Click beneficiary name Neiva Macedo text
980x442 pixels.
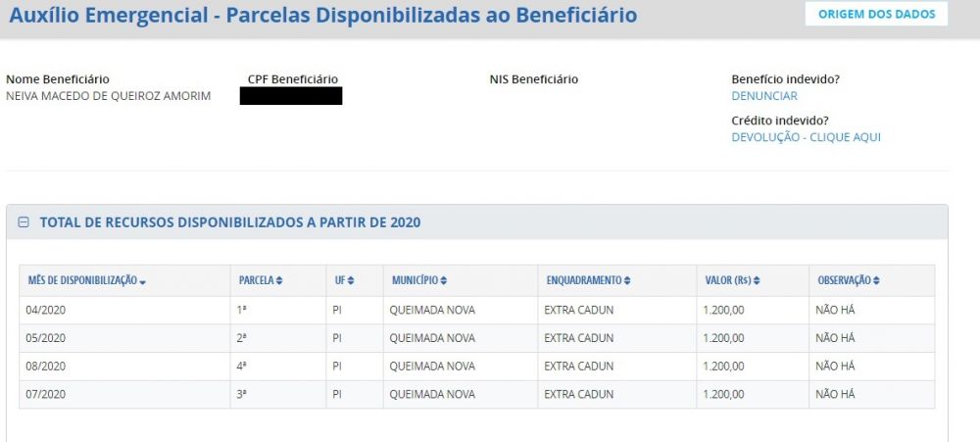point(108,96)
